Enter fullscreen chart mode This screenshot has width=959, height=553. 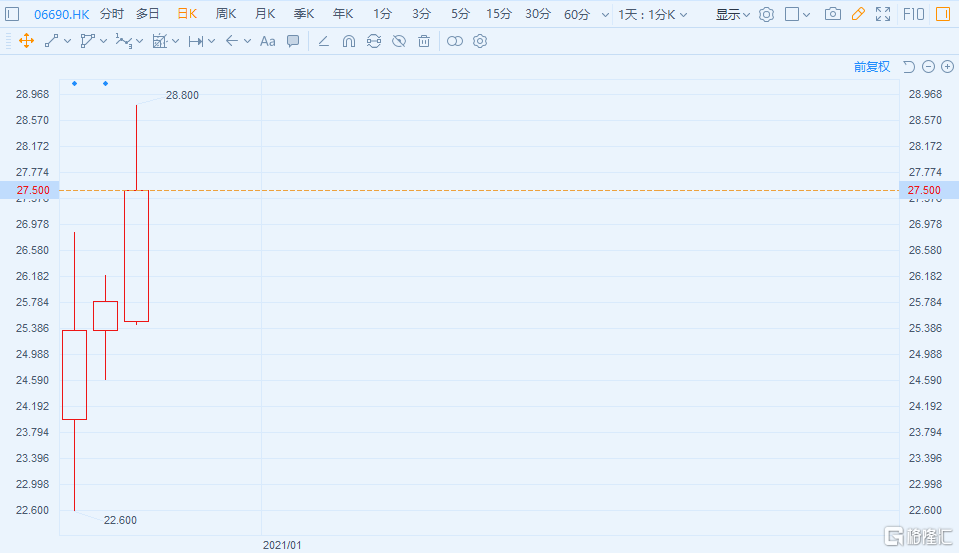point(883,14)
